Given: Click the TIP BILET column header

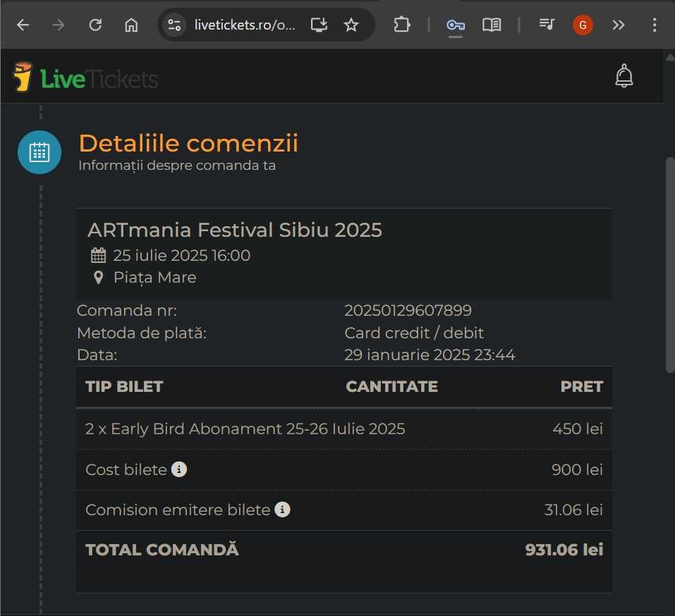Looking at the screenshot, I should click(124, 386).
